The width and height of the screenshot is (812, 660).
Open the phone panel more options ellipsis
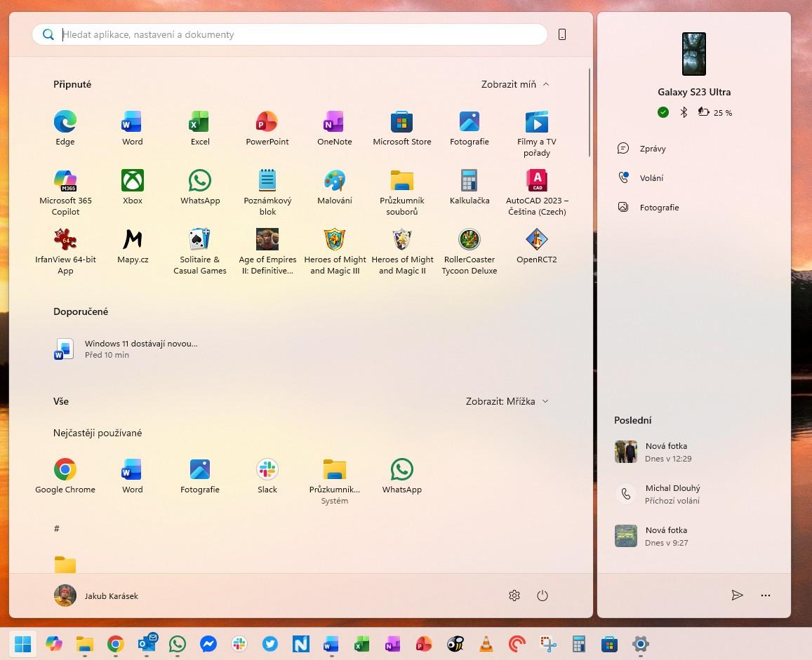pyautogui.click(x=766, y=595)
